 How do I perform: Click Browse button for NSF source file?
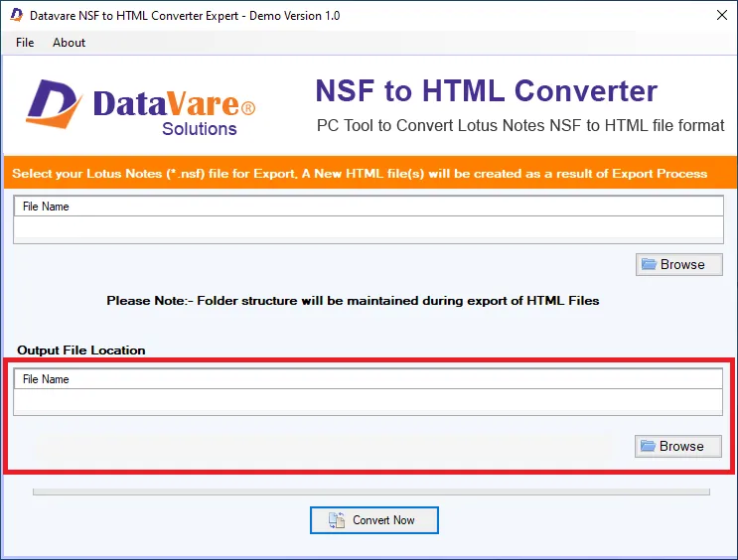678,264
